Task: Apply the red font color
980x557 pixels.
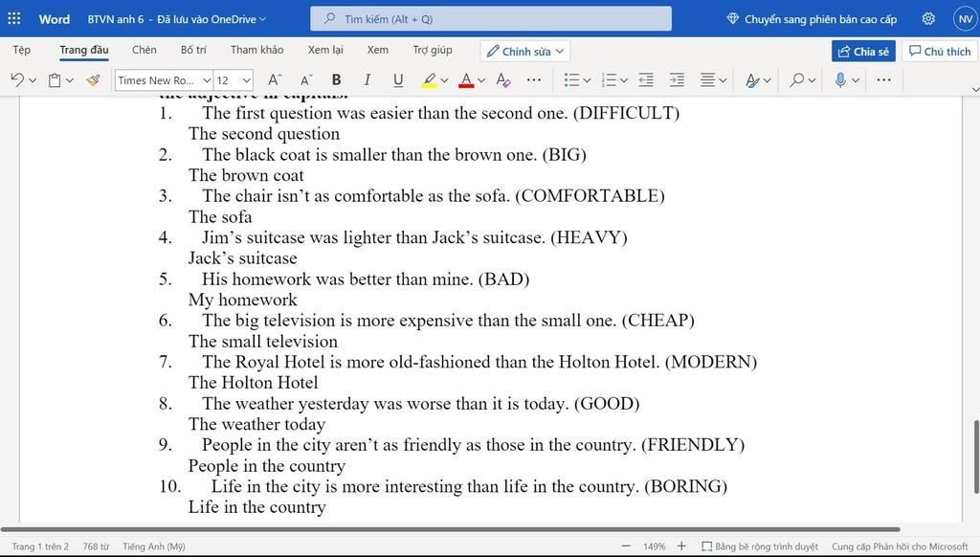Action: [466, 80]
